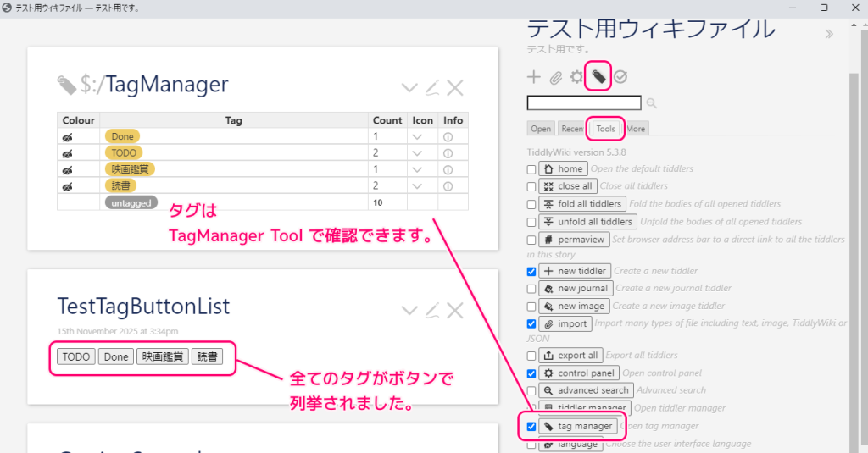Image resolution: width=868 pixels, height=453 pixels.
Task: Pick colour for the 読書 tag
Action: (68, 187)
